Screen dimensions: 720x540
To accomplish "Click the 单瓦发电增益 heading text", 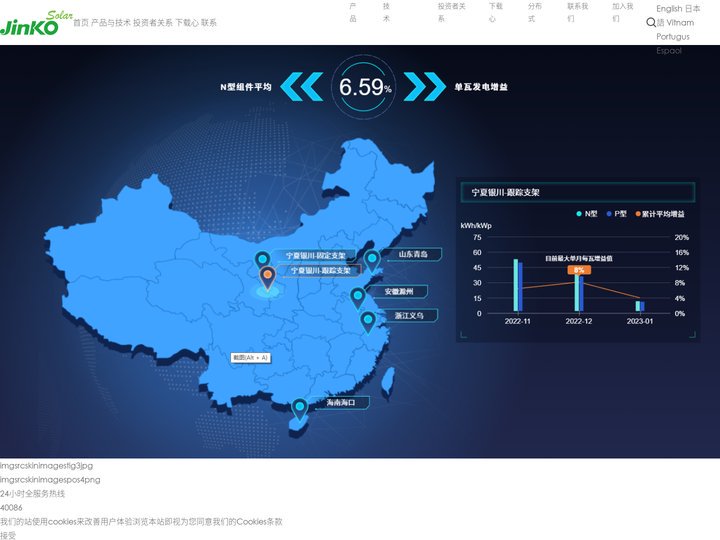I will [x=481, y=87].
